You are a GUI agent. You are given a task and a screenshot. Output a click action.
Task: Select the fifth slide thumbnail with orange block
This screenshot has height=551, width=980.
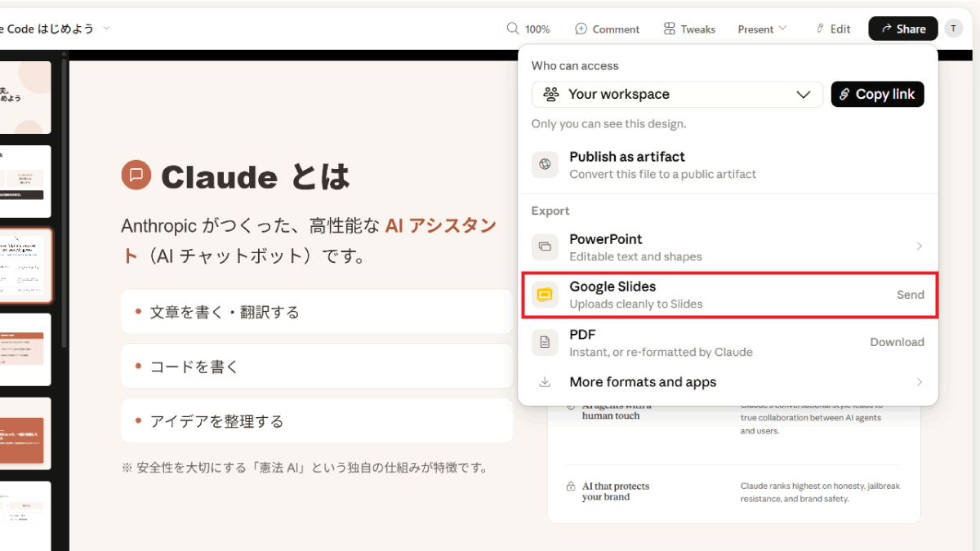[x=25, y=433]
